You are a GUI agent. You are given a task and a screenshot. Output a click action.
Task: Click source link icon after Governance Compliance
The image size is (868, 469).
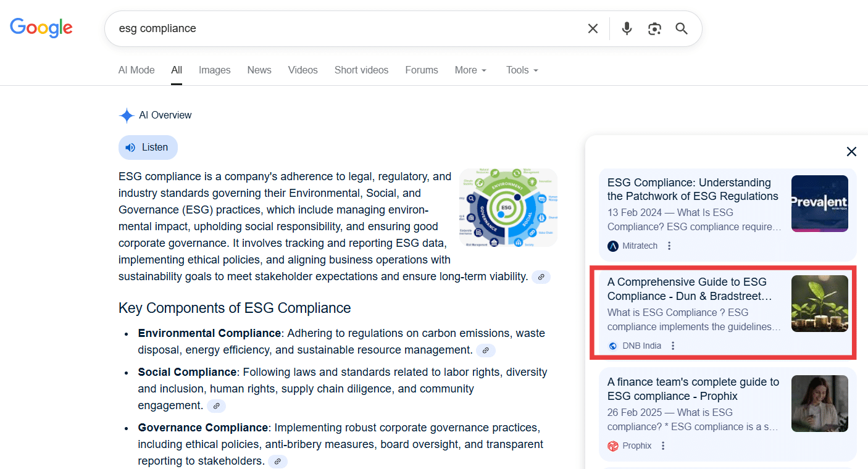click(x=278, y=462)
